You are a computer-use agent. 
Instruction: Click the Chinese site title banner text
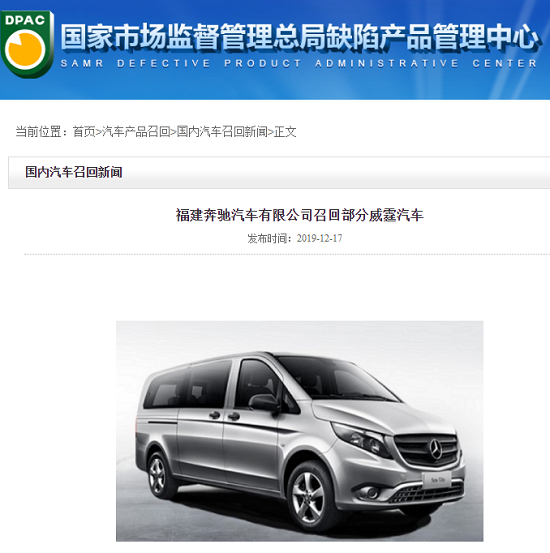point(300,36)
